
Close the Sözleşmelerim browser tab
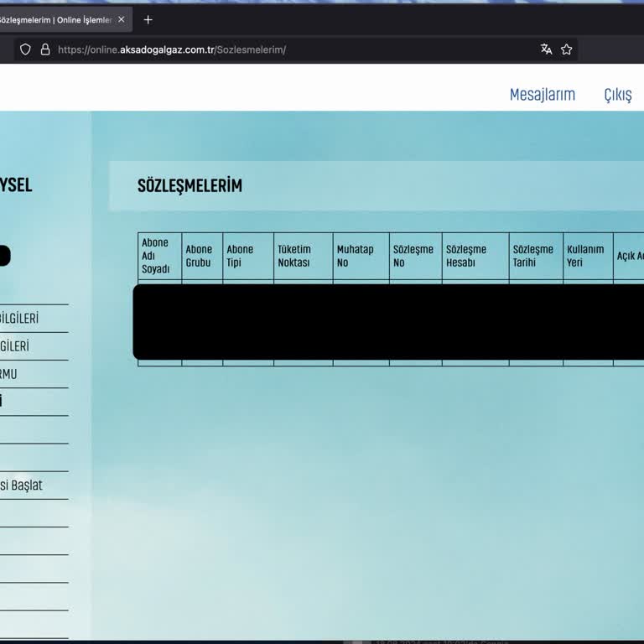(121, 19)
